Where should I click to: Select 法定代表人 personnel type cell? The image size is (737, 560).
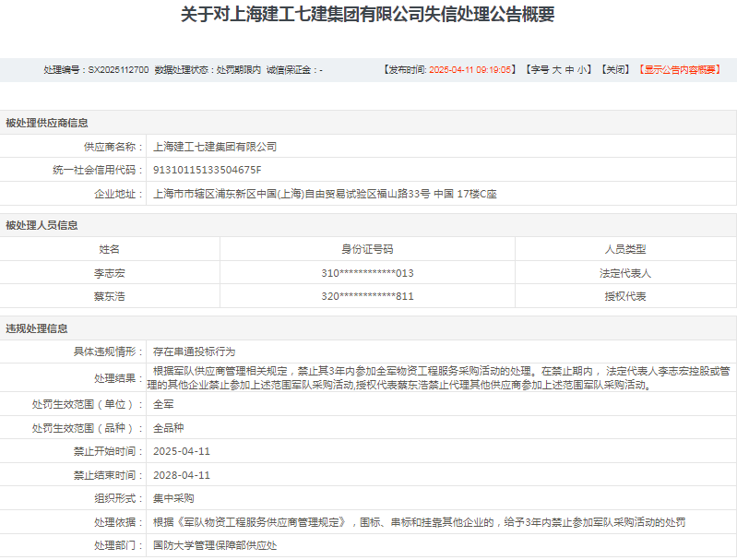625,273
